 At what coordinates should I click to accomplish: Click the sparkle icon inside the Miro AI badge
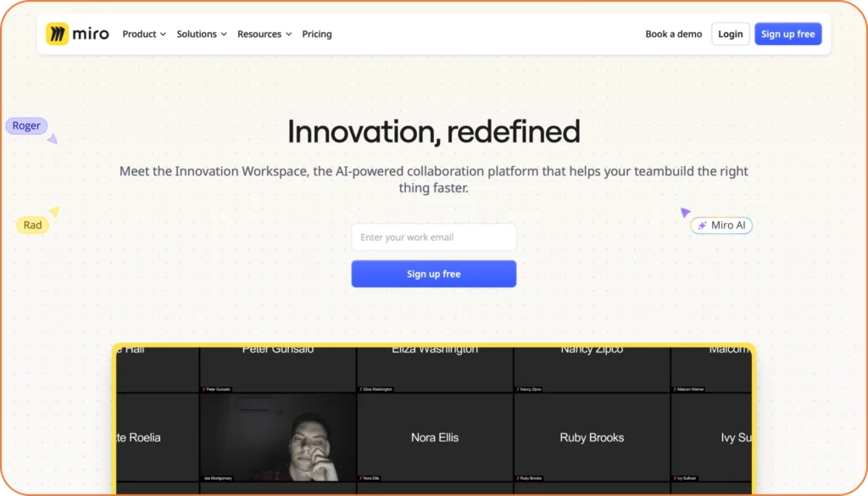click(x=703, y=225)
